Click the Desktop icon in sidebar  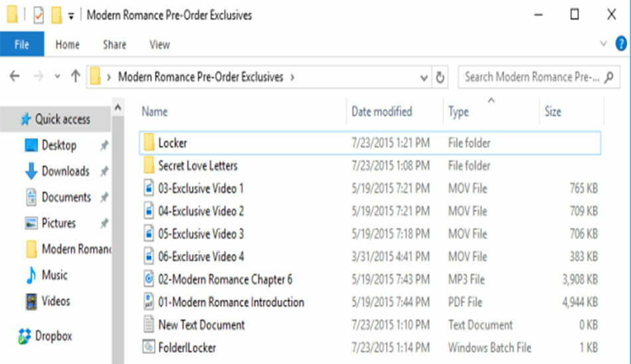[x=31, y=145]
